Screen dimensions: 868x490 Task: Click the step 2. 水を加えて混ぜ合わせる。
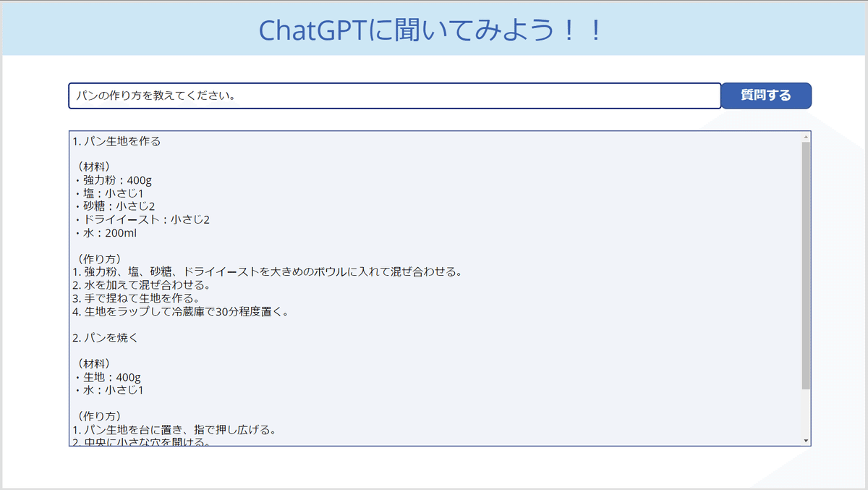(x=142, y=285)
